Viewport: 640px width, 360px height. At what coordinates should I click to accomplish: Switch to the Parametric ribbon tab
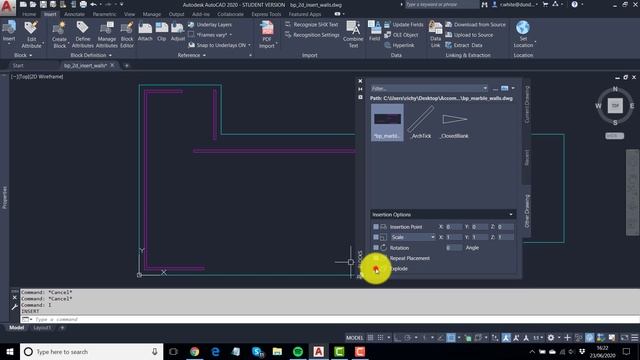coord(104,14)
